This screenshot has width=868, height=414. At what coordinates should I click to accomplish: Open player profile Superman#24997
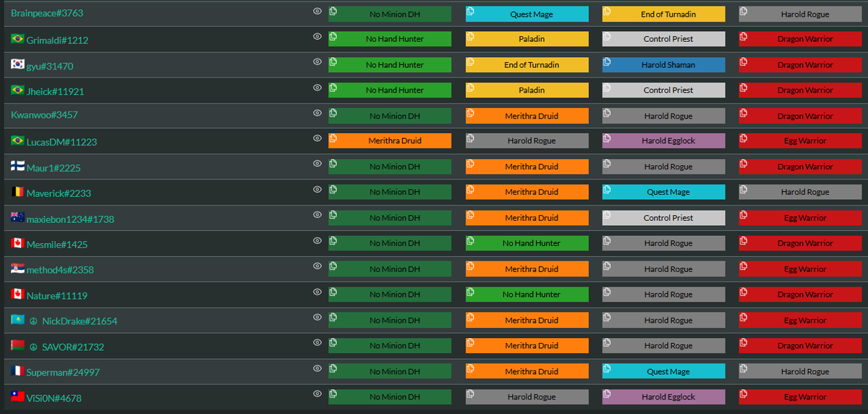click(x=63, y=373)
